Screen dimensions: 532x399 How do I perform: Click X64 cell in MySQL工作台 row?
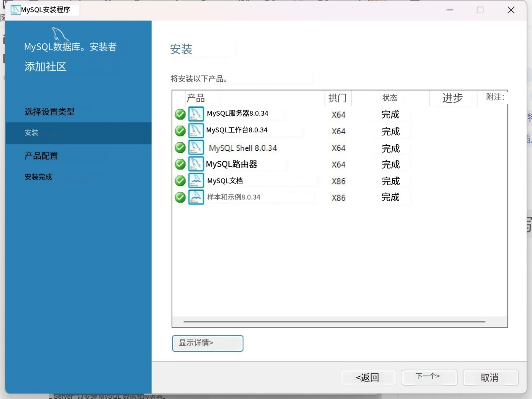point(338,131)
